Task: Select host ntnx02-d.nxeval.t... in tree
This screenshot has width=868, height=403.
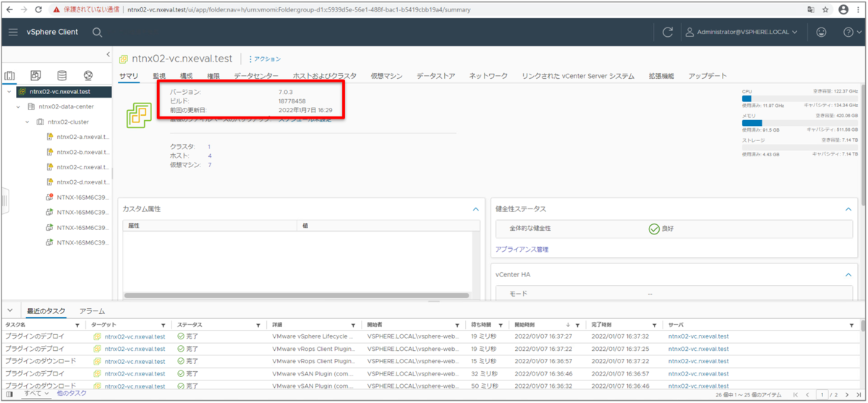Action: click(x=82, y=182)
